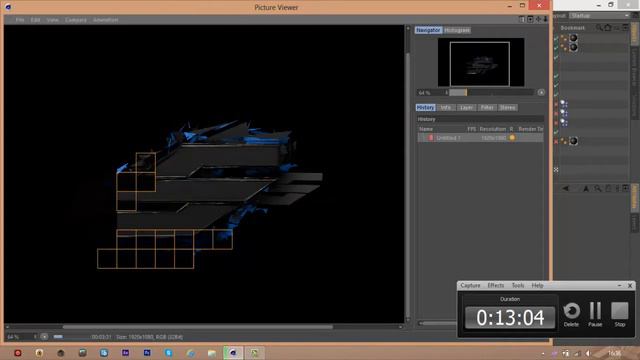The image size is (640, 360).
Task: Click the horizontal scrollbar below the render view
Action: click(198, 327)
